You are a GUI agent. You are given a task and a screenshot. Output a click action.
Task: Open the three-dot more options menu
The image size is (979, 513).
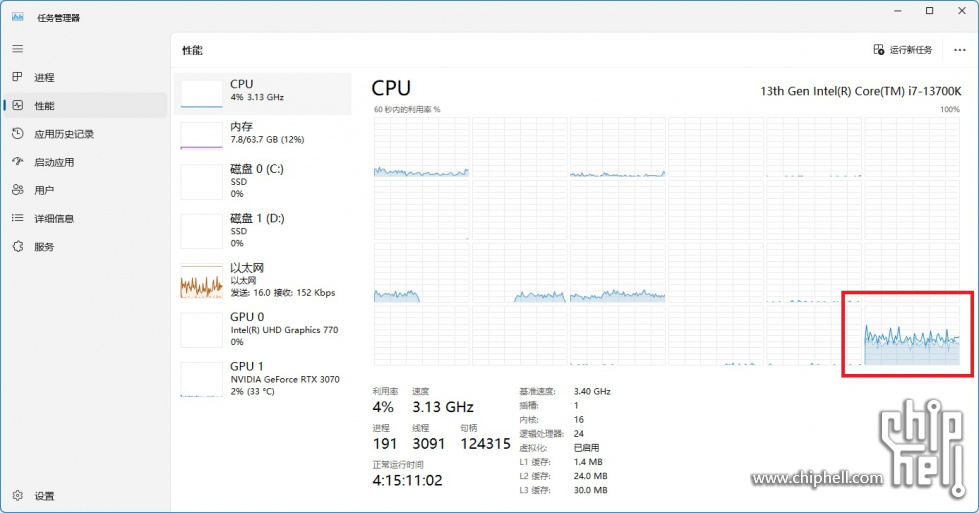pyautogui.click(x=960, y=50)
